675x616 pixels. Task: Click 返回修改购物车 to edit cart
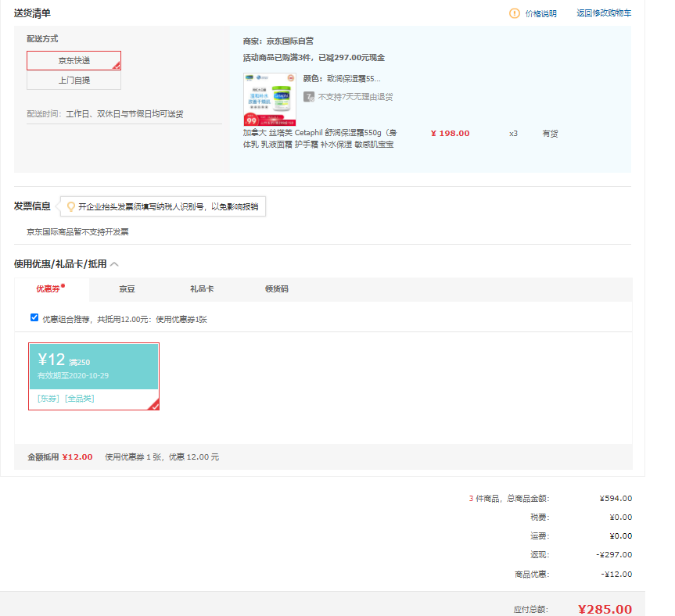coord(604,13)
